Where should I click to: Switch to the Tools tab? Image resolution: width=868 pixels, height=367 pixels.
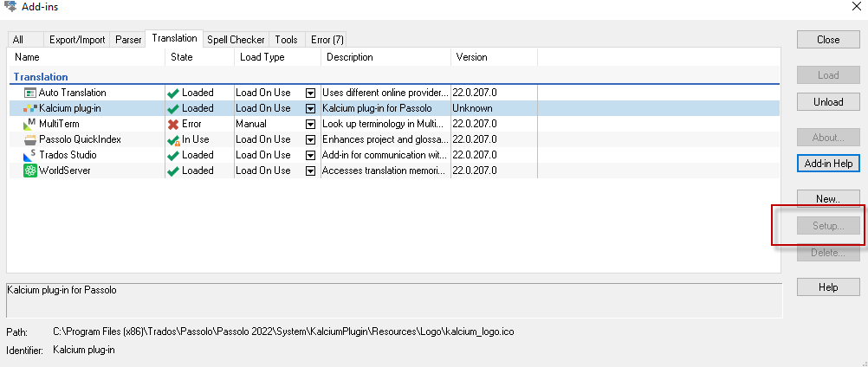[286, 39]
